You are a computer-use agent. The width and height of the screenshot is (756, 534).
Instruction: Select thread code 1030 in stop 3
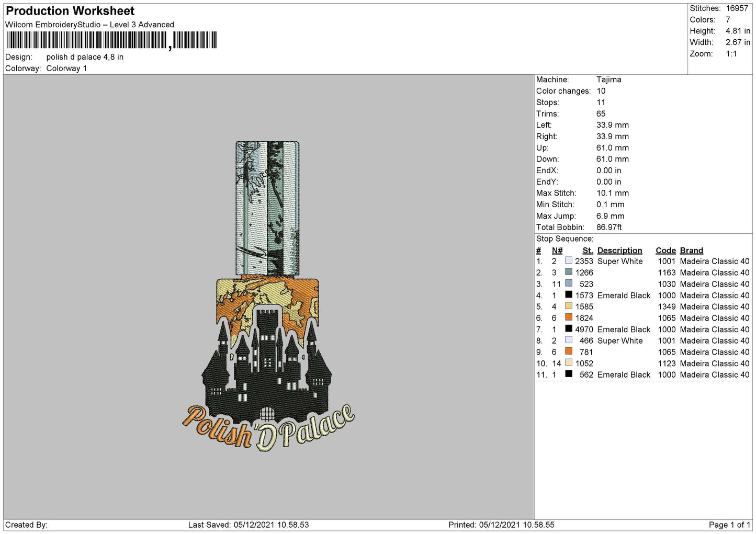point(667,284)
